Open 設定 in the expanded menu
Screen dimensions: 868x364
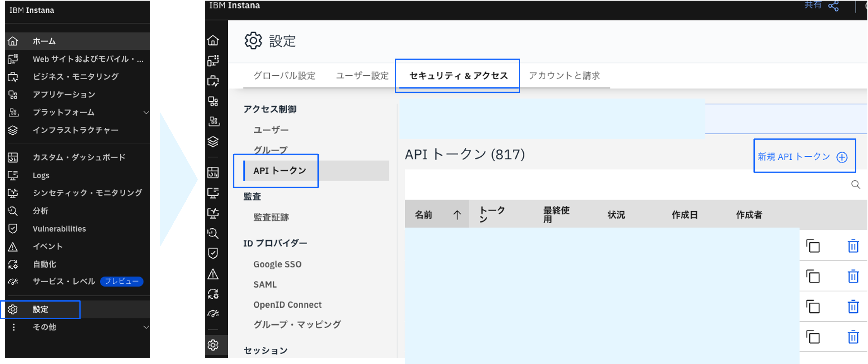[x=77, y=309]
